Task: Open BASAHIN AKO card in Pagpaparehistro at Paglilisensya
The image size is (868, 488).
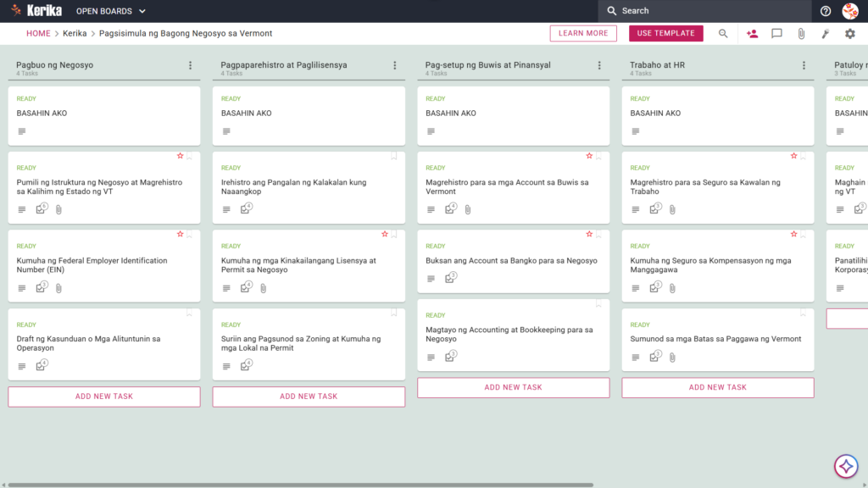Action: tap(309, 115)
